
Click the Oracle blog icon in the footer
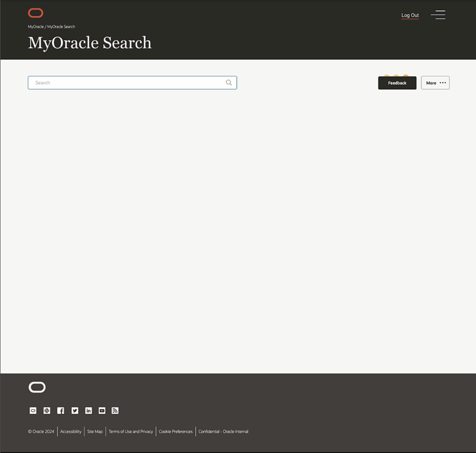[x=33, y=410]
